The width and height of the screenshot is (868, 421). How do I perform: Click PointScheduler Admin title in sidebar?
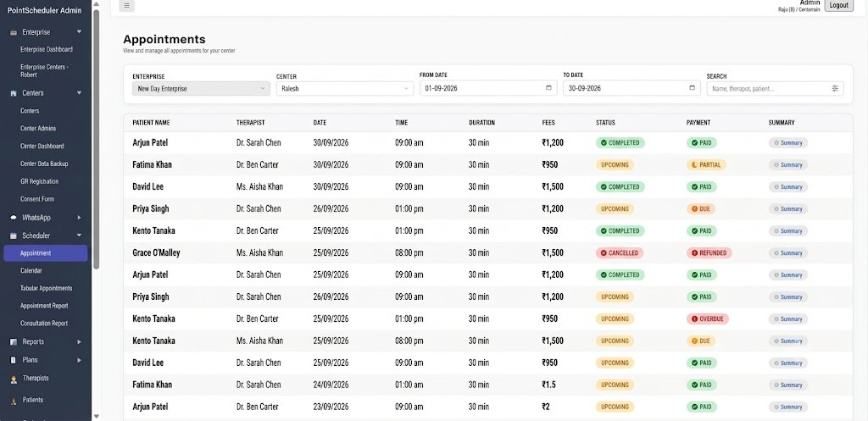point(44,10)
